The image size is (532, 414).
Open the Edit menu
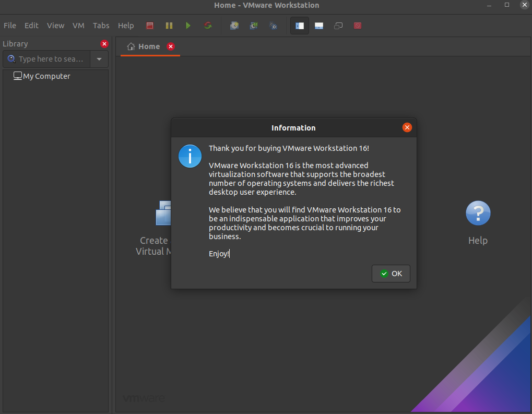31,26
